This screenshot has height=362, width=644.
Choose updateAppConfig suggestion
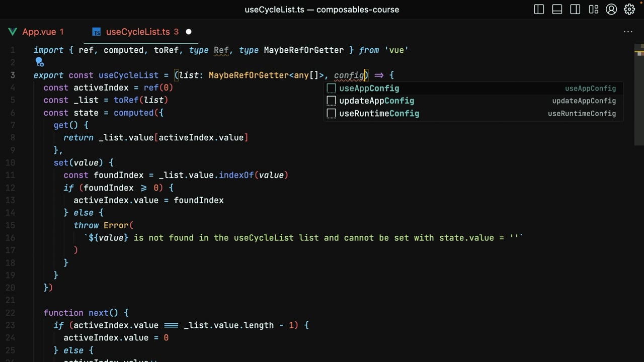coord(473,101)
